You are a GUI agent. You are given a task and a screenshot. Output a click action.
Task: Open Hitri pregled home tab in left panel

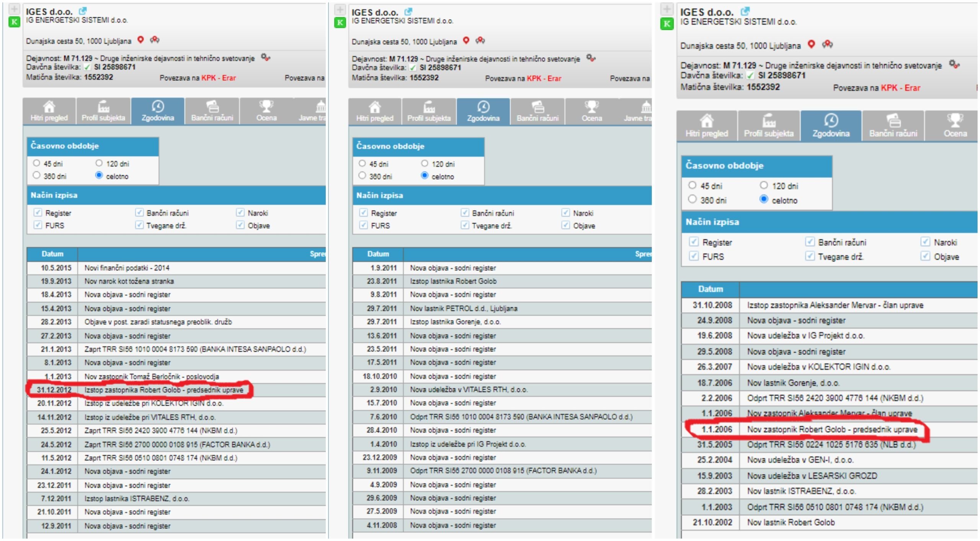click(49, 111)
